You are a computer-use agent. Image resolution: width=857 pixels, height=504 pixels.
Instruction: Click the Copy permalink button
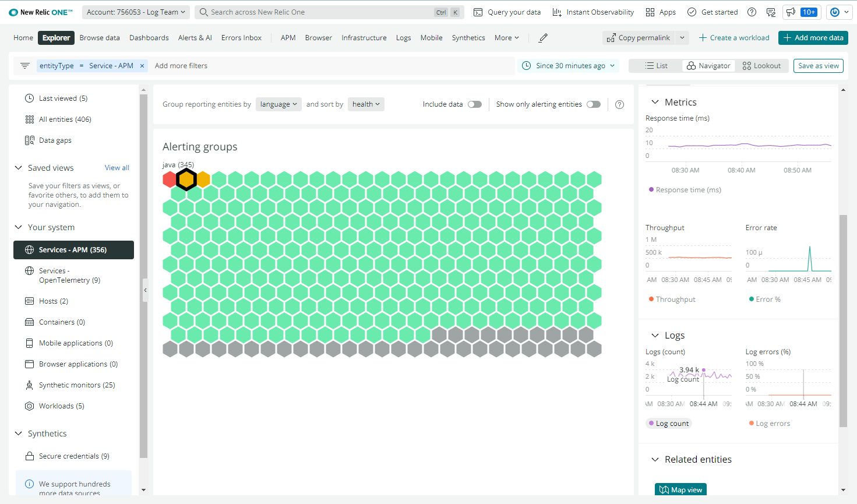639,38
